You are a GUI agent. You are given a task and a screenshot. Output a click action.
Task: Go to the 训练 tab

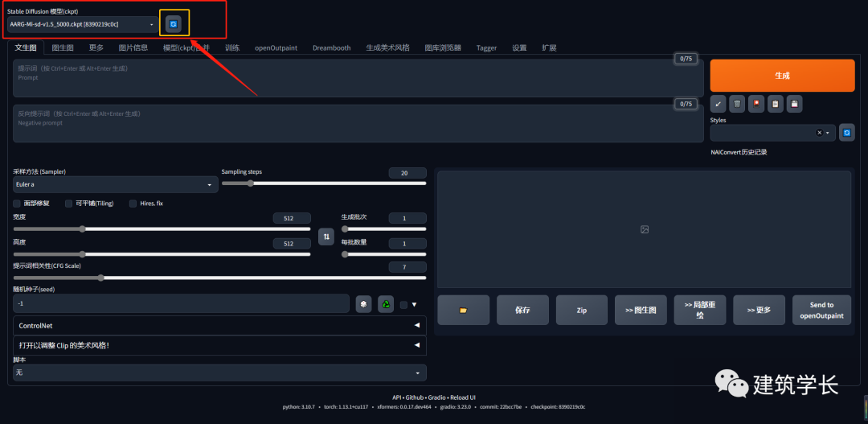click(x=232, y=47)
